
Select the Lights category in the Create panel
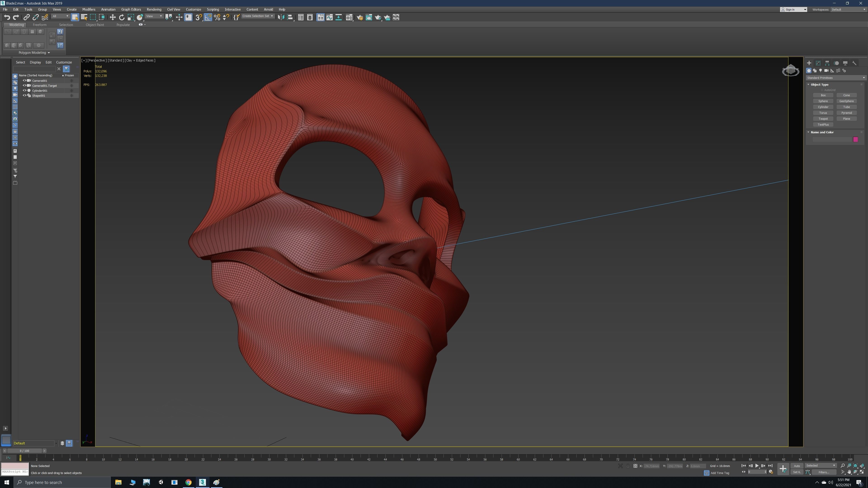tap(821, 71)
